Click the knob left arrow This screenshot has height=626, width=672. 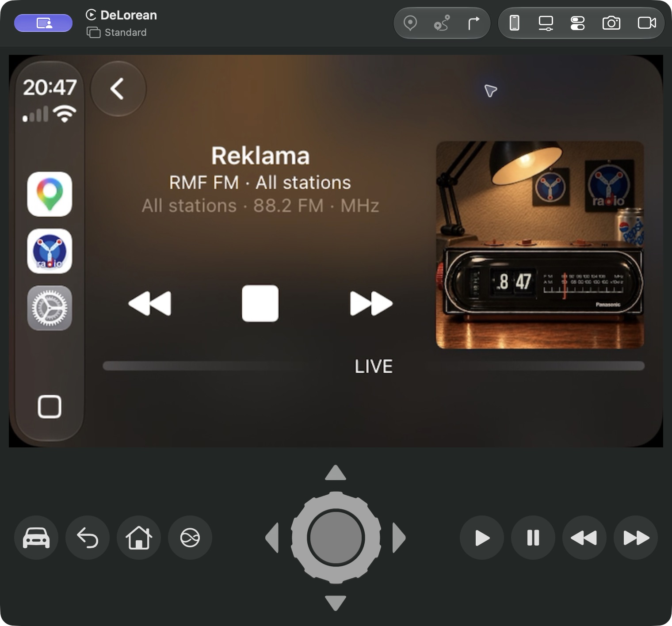click(x=272, y=538)
